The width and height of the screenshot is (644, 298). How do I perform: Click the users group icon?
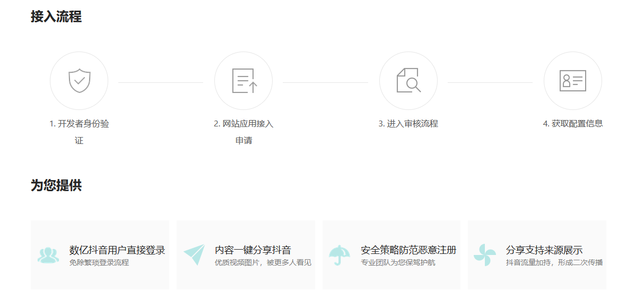coord(48,256)
